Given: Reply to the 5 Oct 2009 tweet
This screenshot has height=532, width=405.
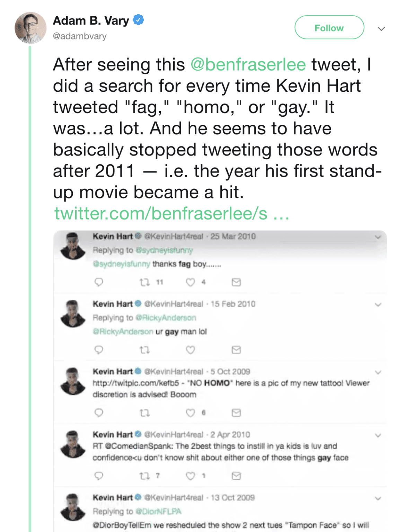Looking at the screenshot, I should click(99, 413).
